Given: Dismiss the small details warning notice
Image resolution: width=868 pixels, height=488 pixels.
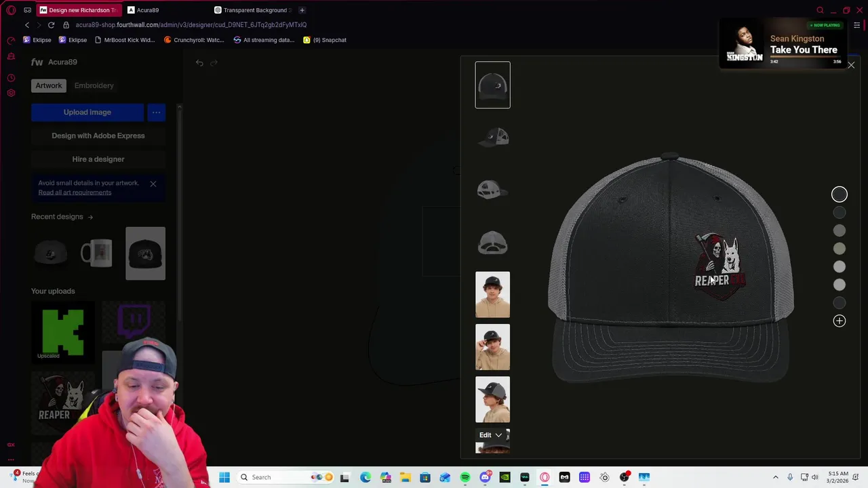Looking at the screenshot, I should point(153,184).
